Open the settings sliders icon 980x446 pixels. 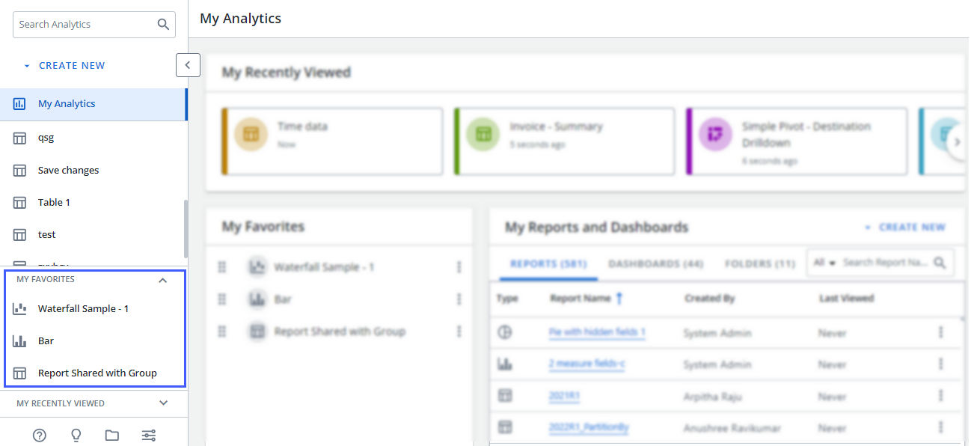click(x=149, y=436)
